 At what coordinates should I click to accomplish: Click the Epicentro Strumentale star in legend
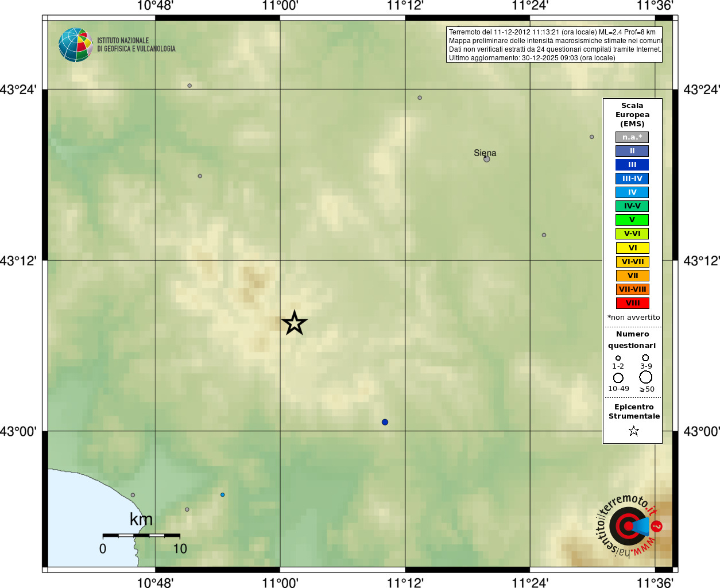click(634, 431)
